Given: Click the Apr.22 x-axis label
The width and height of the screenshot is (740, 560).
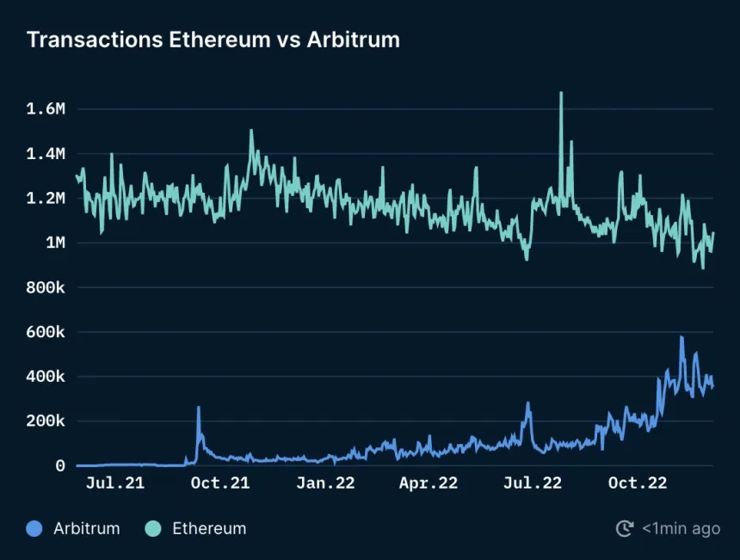Looking at the screenshot, I should pyautogui.click(x=428, y=483).
